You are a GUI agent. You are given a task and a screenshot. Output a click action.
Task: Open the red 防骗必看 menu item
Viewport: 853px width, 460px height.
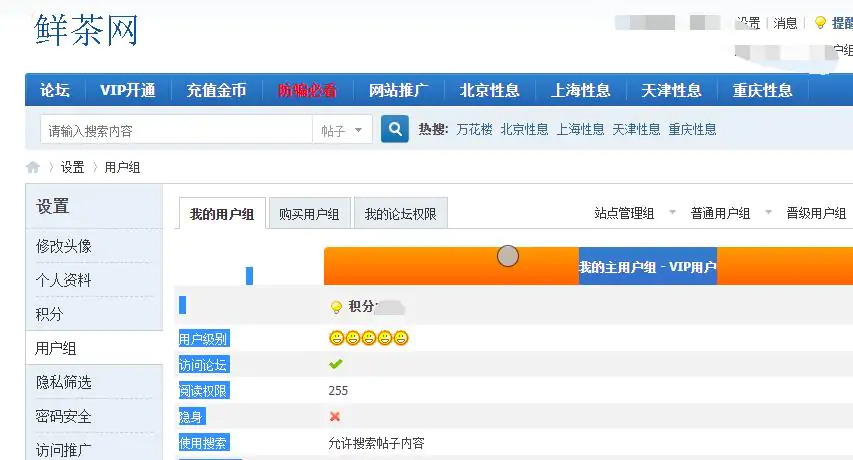coord(307,90)
